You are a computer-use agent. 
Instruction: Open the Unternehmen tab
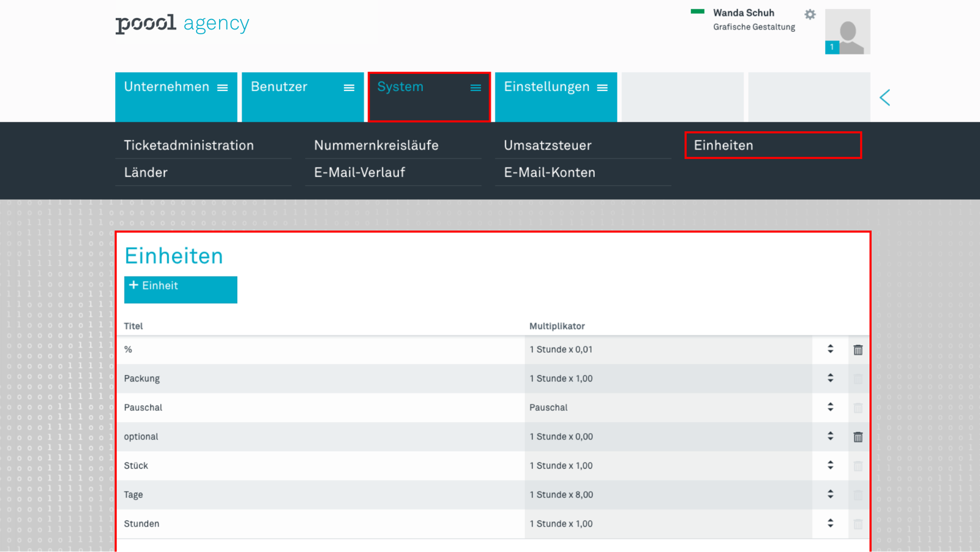pos(176,97)
